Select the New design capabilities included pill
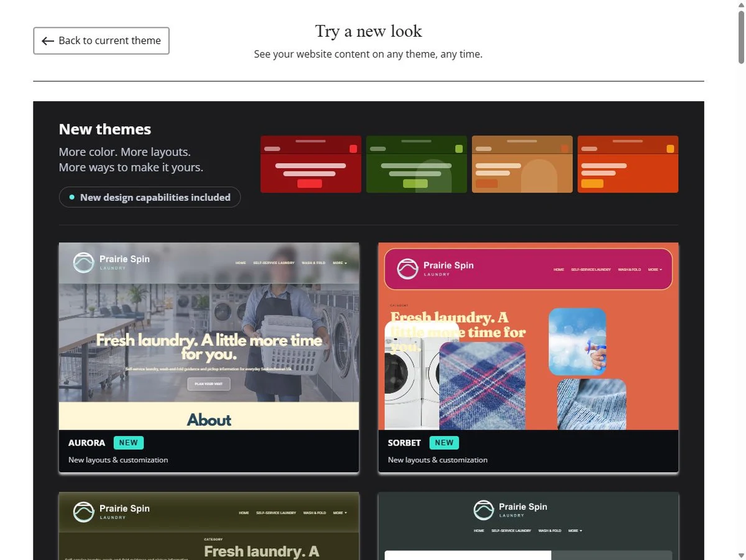 tap(150, 197)
